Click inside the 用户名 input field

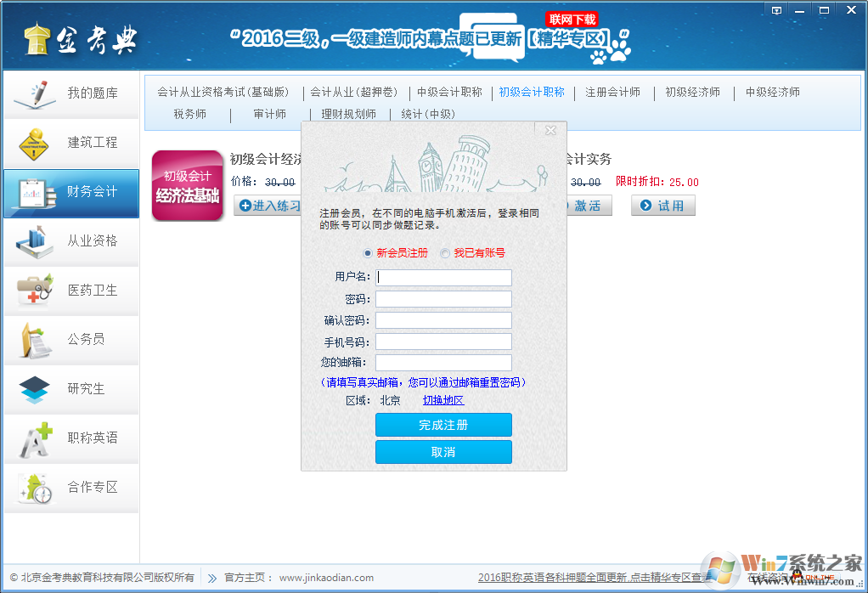pyautogui.click(x=442, y=277)
